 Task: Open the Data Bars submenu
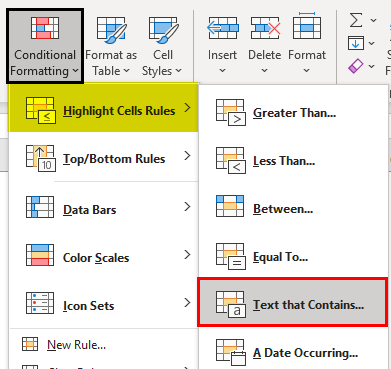pos(103,208)
